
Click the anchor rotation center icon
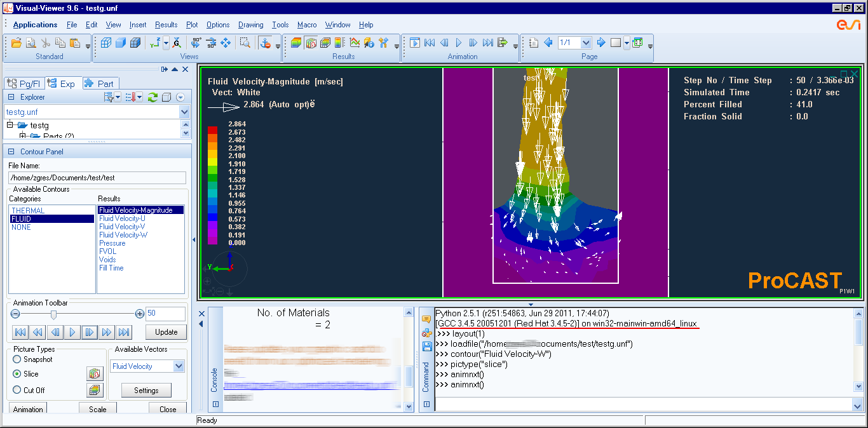point(266,43)
